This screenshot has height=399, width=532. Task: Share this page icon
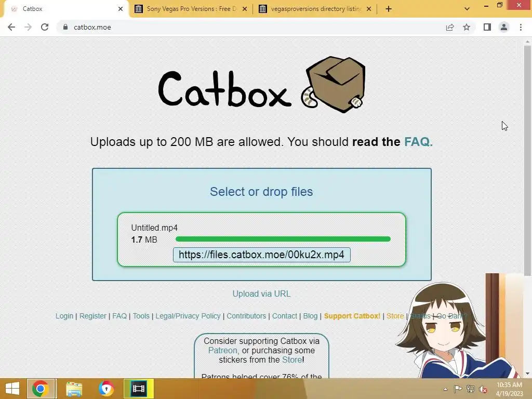pyautogui.click(x=450, y=27)
